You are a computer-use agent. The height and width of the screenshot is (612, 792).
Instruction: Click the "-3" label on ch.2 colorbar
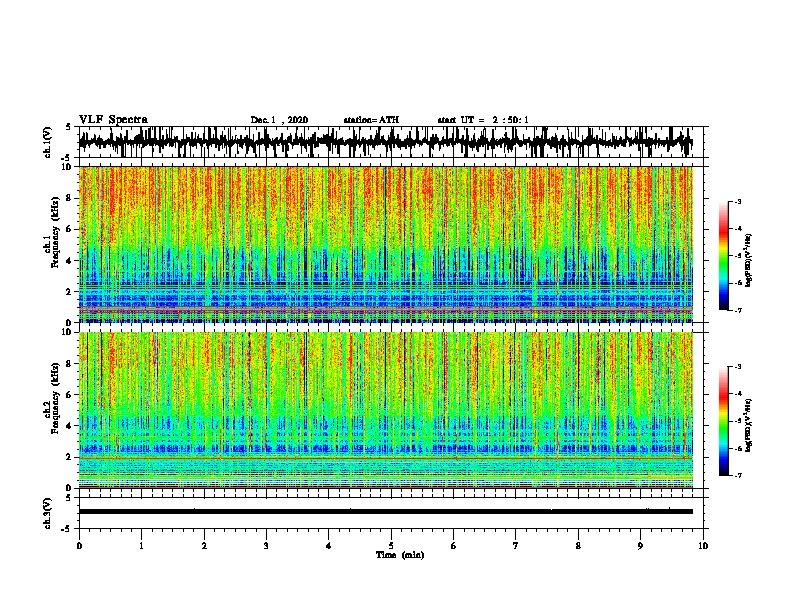pyautogui.click(x=737, y=367)
